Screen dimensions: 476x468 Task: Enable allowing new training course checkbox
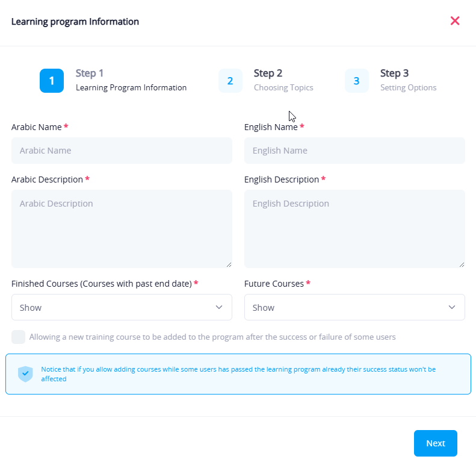point(19,337)
